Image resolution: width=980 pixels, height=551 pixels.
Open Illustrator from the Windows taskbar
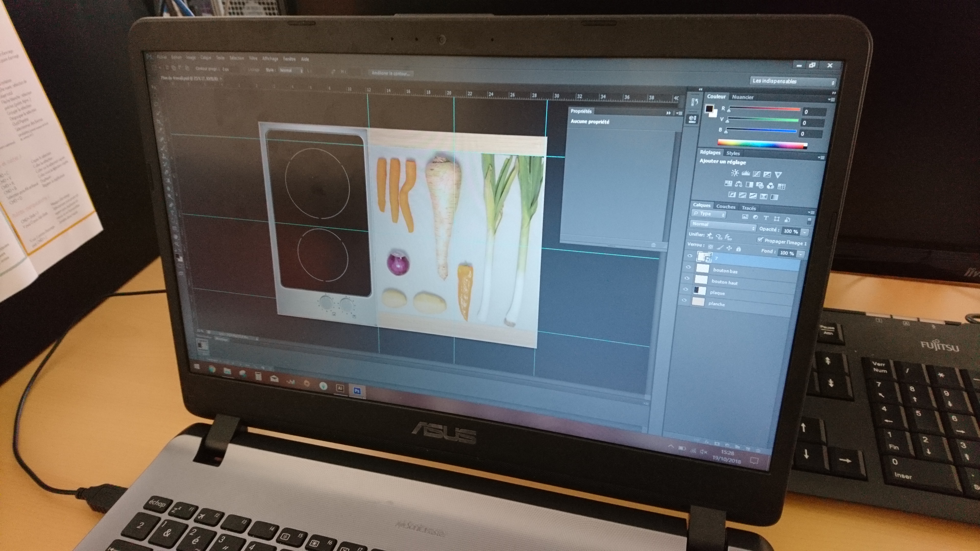340,388
